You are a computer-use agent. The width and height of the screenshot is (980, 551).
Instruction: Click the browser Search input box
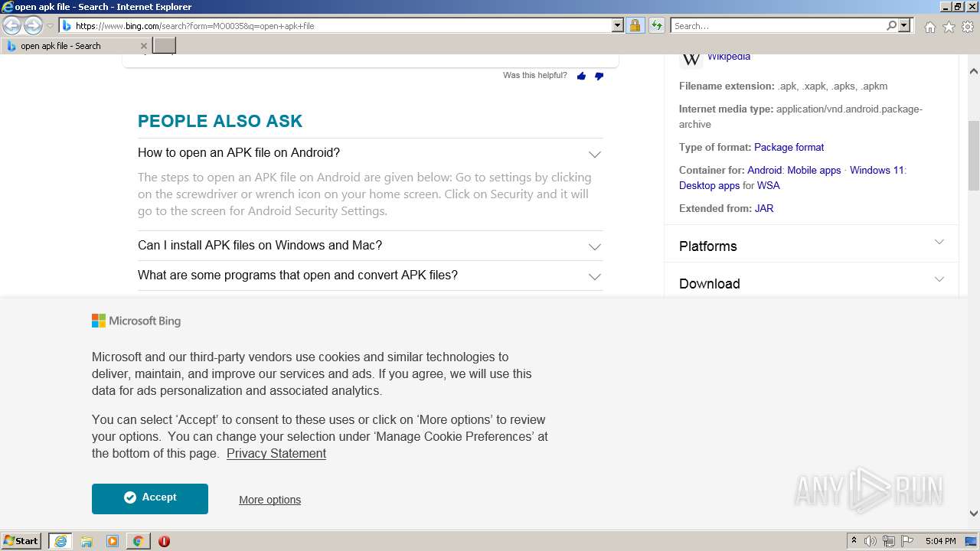coord(778,26)
